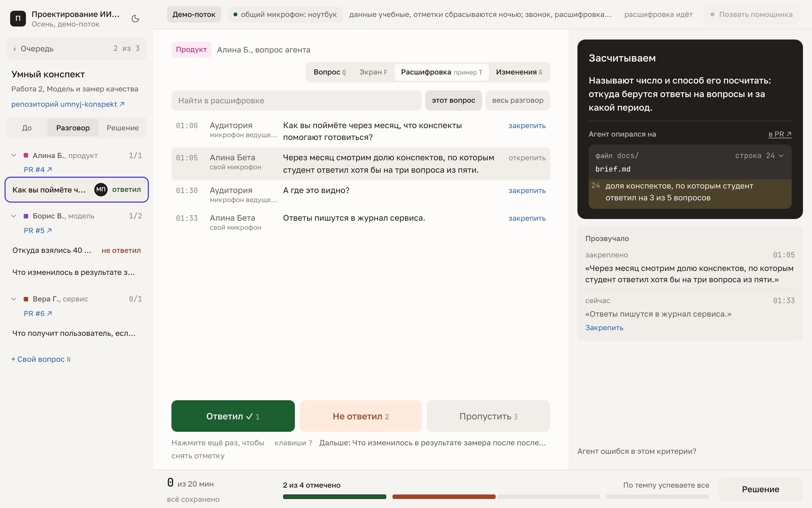Select the Демо-поток chip
Screen dimensions: 812x508
194,14
